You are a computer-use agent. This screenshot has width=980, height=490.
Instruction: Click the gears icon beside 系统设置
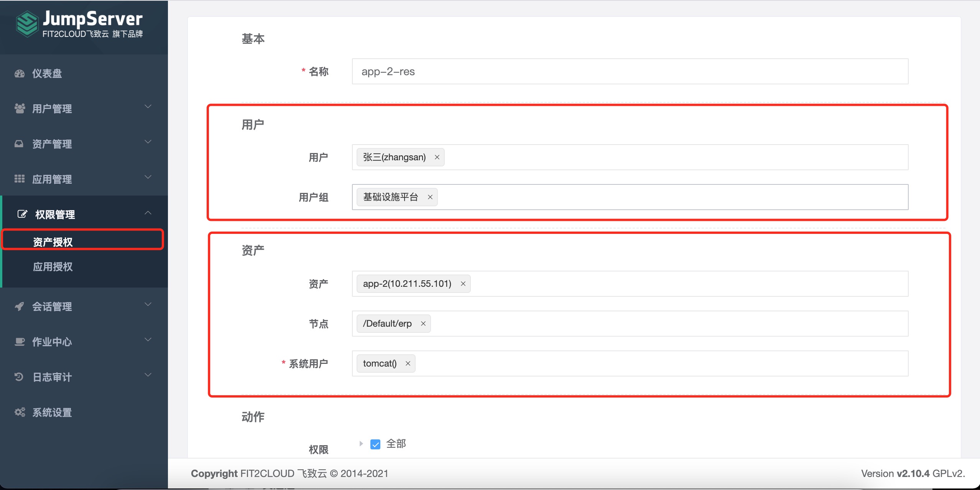[20, 412]
